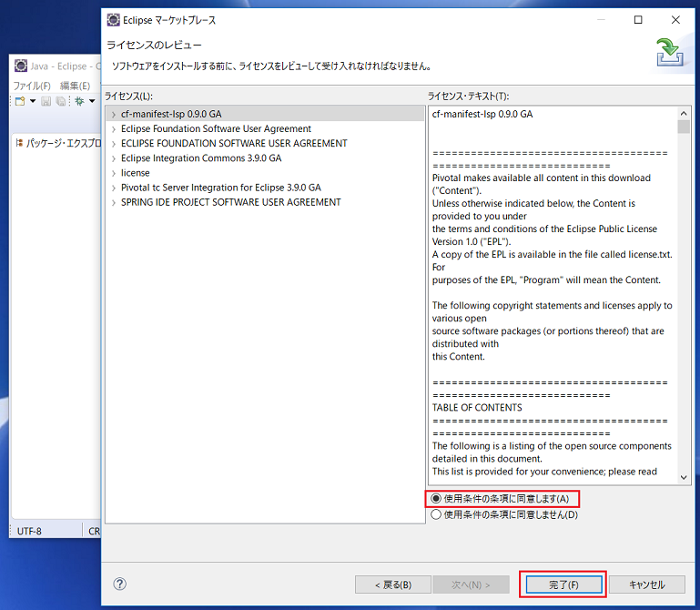Click the Save All icon in the background Eclipse toolbar
Viewport: 700px width, 610px height.
pyautogui.click(x=61, y=101)
